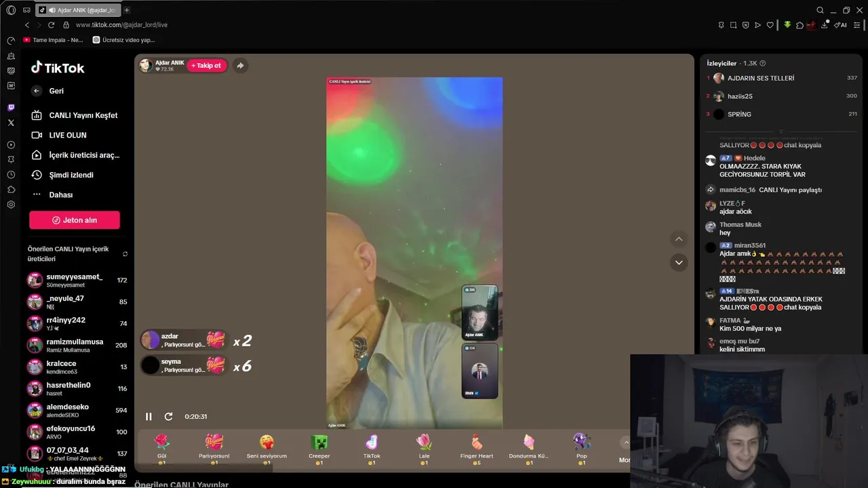This screenshot has width=868, height=488.
Task: Open sidebar Settings gear icon
Action: click(11, 205)
